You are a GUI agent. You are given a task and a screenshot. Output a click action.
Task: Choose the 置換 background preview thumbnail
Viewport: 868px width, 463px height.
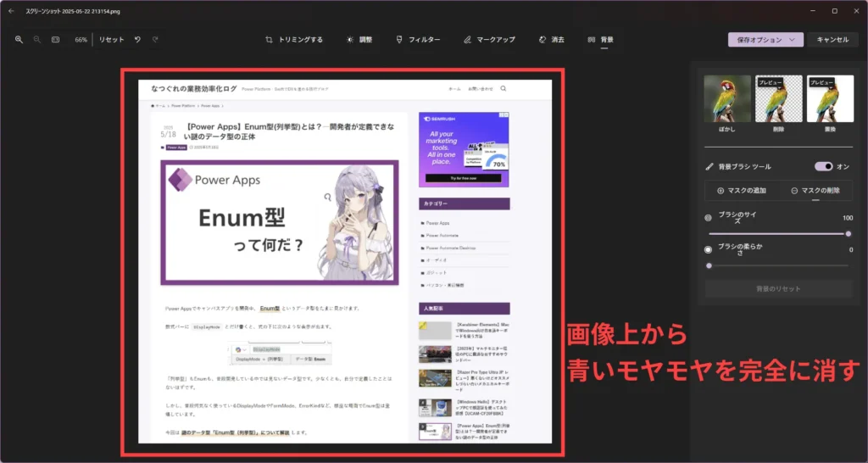point(831,98)
